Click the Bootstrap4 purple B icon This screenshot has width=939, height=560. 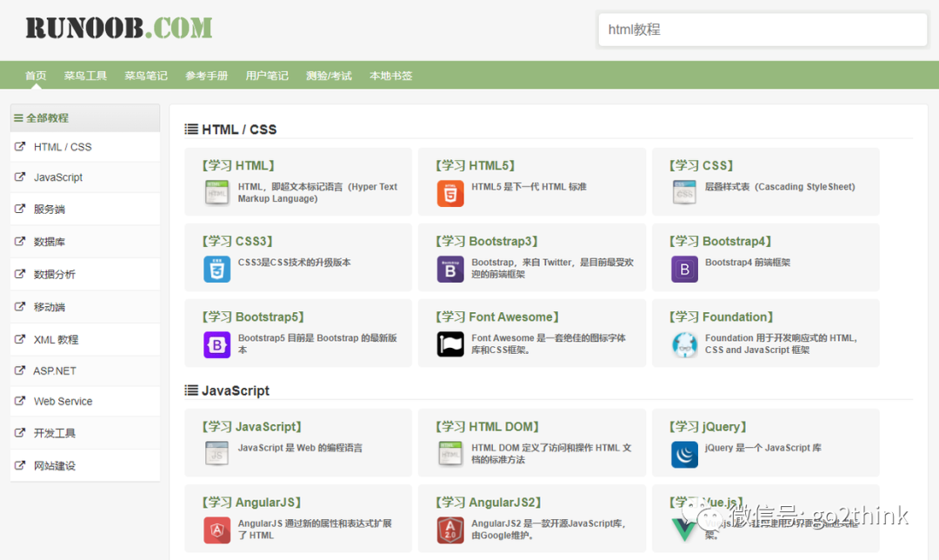click(x=684, y=269)
